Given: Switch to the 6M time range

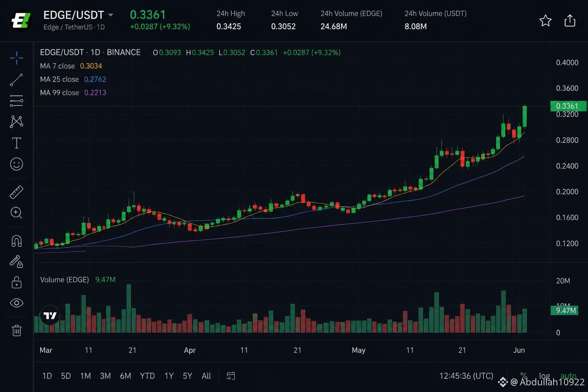Looking at the screenshot, I should [125, 376].
